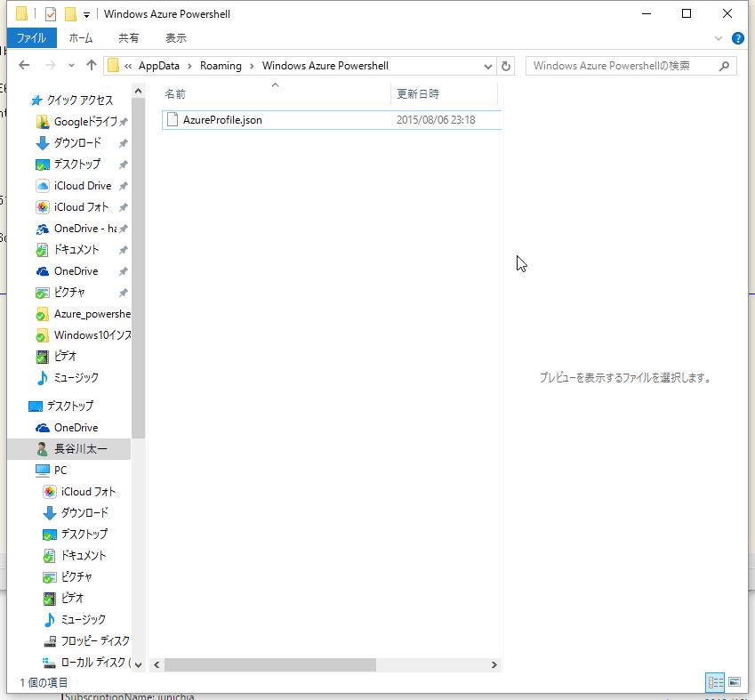Maximize the Explorer window
The height and width of the screenshot is (700, 755).
pyautogui.click(x=687, y=13)
